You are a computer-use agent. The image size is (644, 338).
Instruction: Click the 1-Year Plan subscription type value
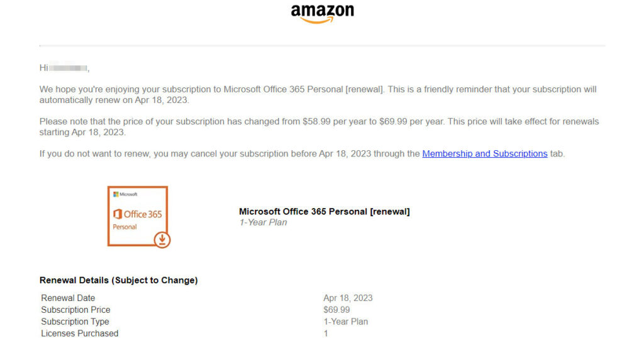pyautogui.click(x=345, y=322)
